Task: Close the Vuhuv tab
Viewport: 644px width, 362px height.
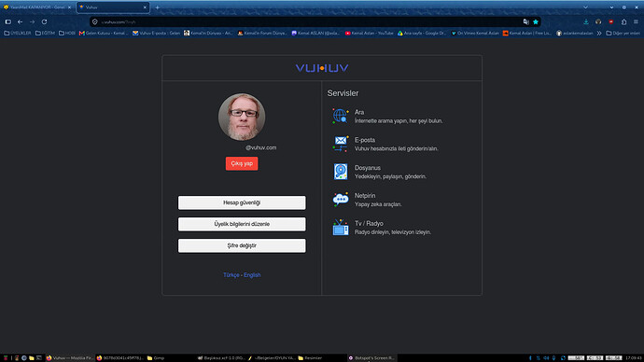Action: [145, 7]
